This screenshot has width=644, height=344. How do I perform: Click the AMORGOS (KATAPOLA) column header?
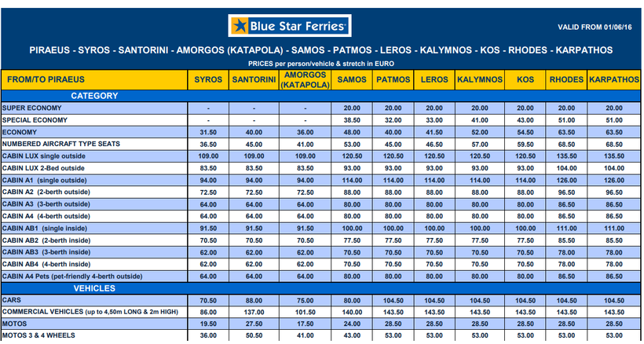point(303,79)
